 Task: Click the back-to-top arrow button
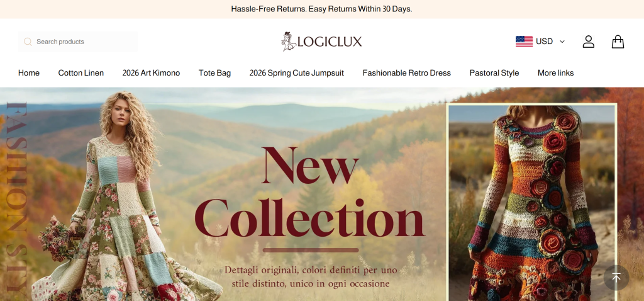coord(616,278)
